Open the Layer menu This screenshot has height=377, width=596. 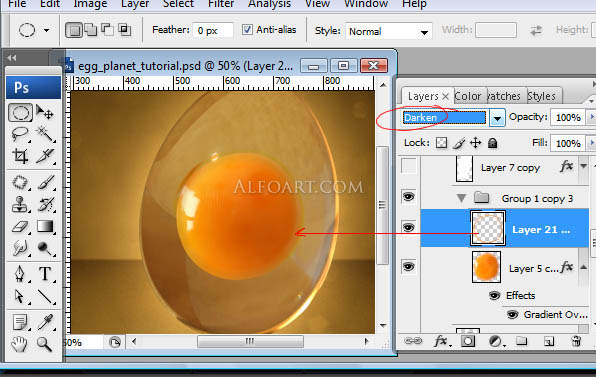pos(135,4)
